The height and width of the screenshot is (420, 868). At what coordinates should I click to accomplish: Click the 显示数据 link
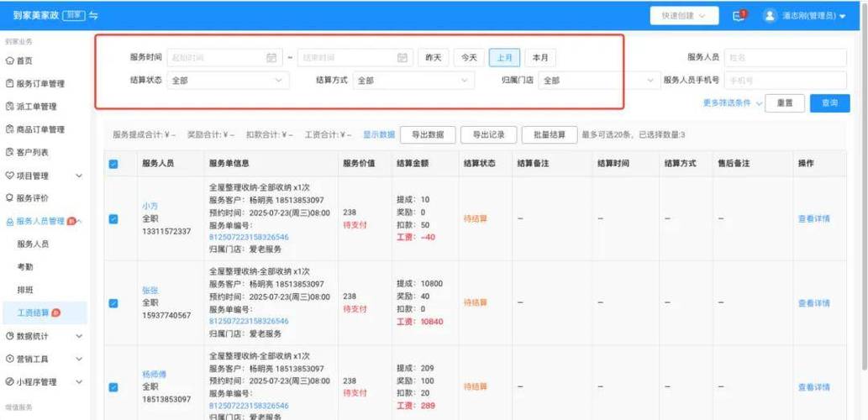pyautogui.click(x=379, y=134)
